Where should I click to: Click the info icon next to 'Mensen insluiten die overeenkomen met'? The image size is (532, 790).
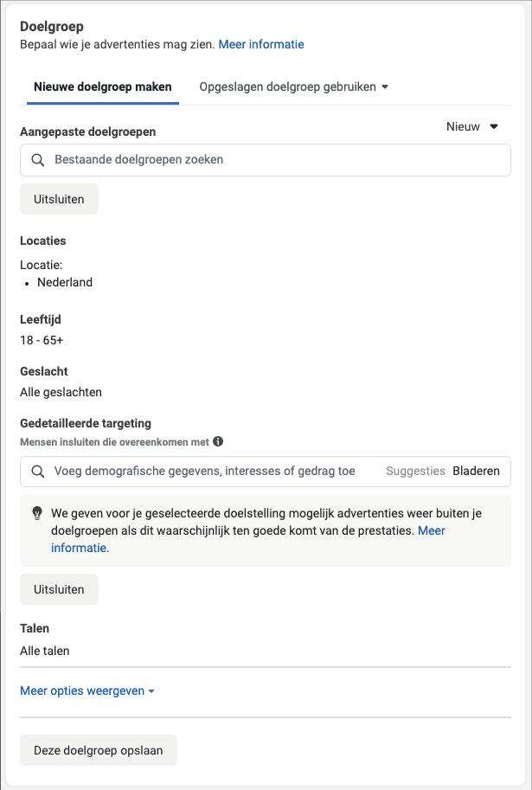pyautogui.click(x=217, y=441)
